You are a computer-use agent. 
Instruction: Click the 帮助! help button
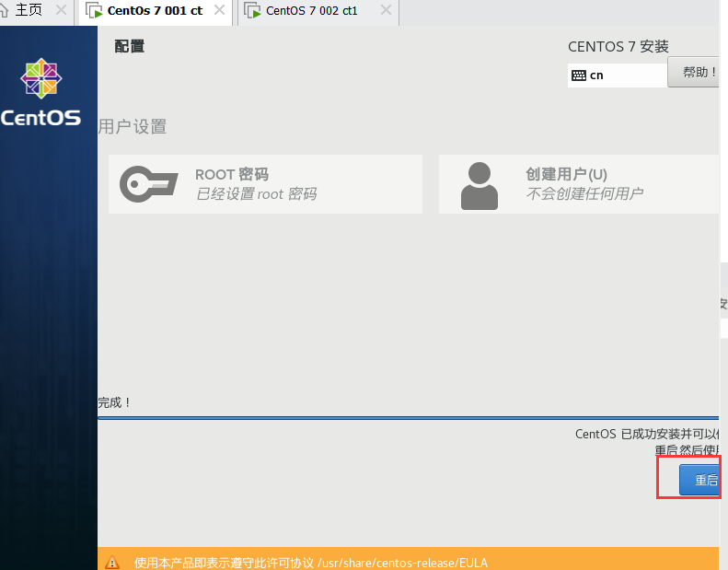coord(693,72)
